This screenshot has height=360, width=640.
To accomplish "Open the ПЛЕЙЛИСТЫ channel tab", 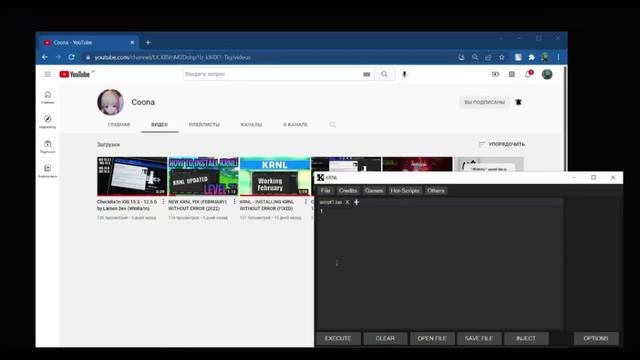I will point(204,124).
